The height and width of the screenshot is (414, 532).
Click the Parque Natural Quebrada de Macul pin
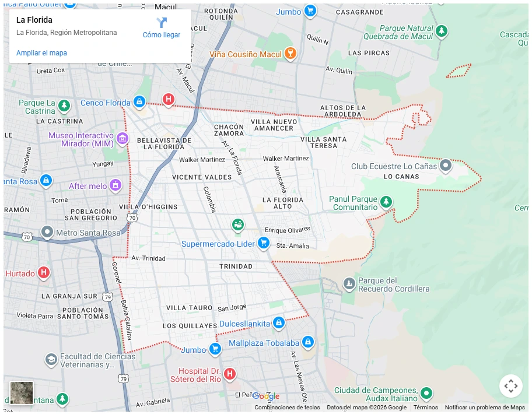click(x=442, y=32)
